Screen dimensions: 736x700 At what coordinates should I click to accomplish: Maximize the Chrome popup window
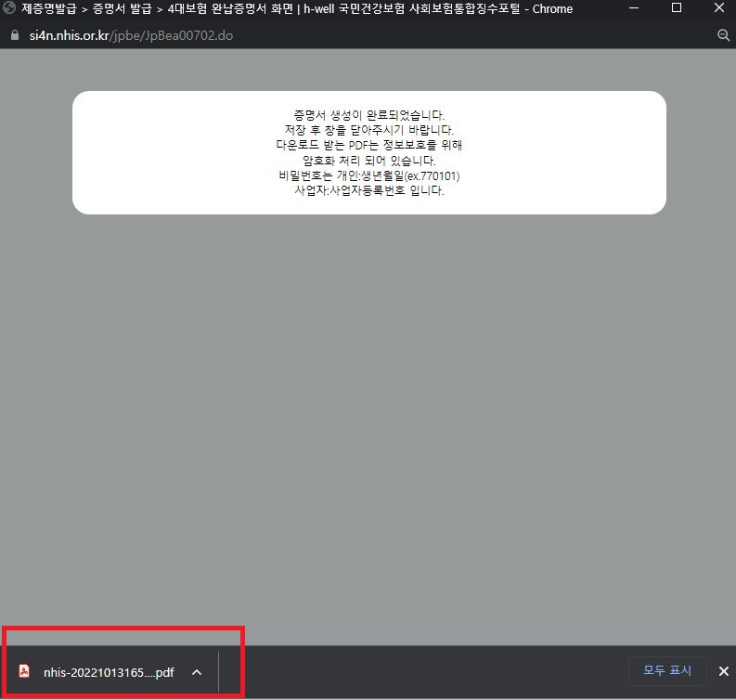pyautogui.click(x=677, y=8)
